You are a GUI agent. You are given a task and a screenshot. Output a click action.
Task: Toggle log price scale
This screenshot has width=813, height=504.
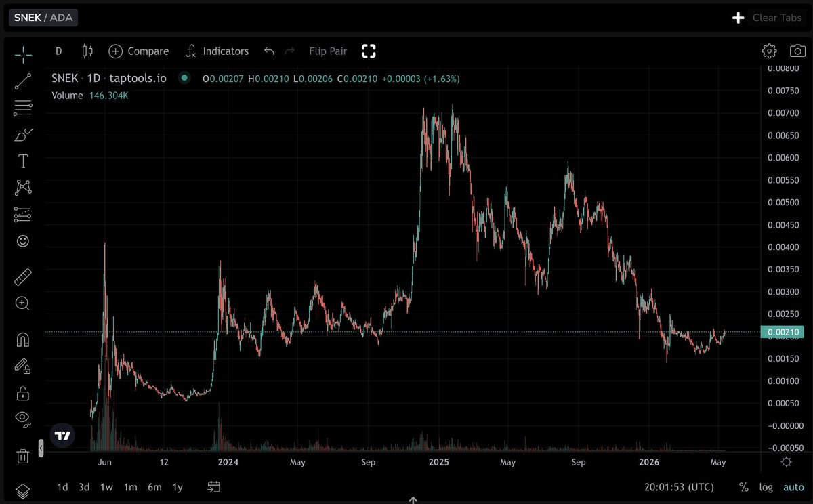[x=766, y=487]
